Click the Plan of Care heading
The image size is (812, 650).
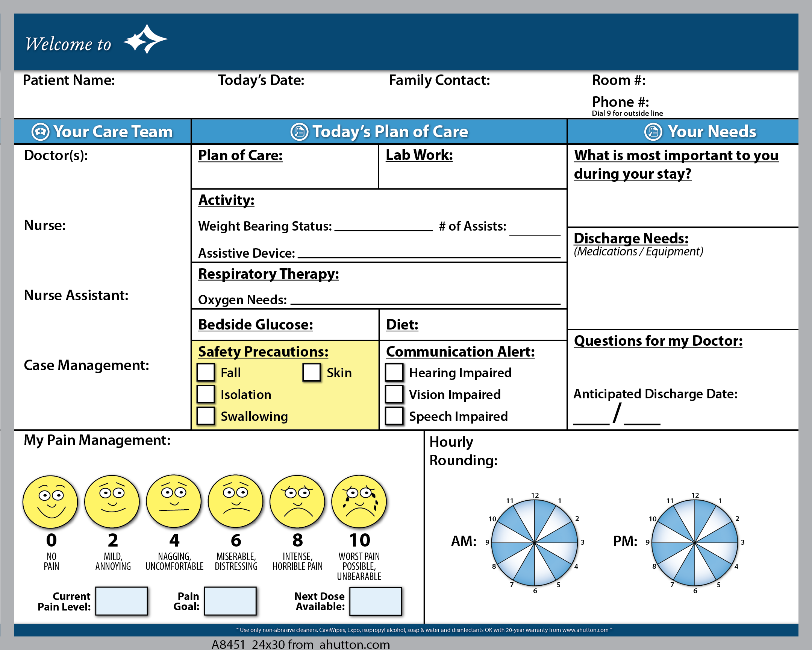point(240,156)
